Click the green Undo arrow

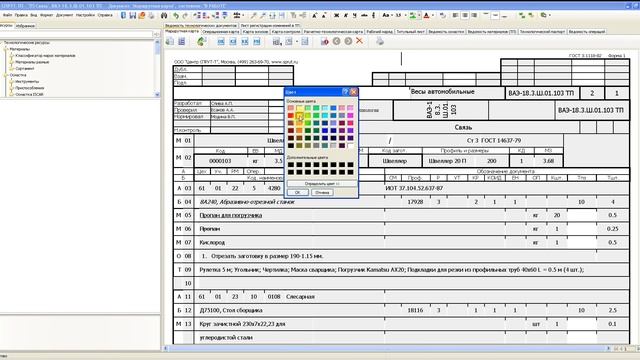pos(176,16)
